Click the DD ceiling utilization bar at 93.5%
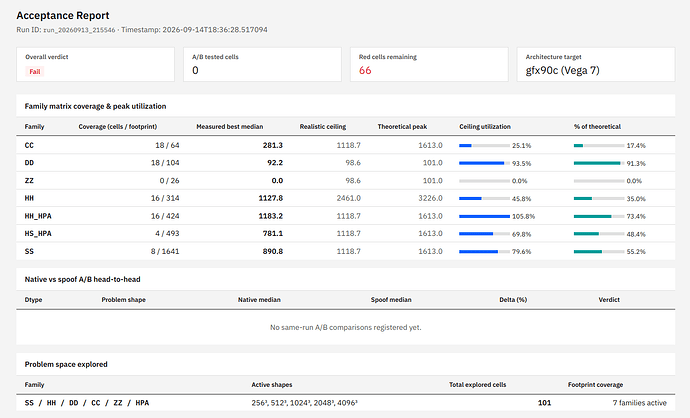The height and width of the screenshot is (418, 690). point(484,163)
